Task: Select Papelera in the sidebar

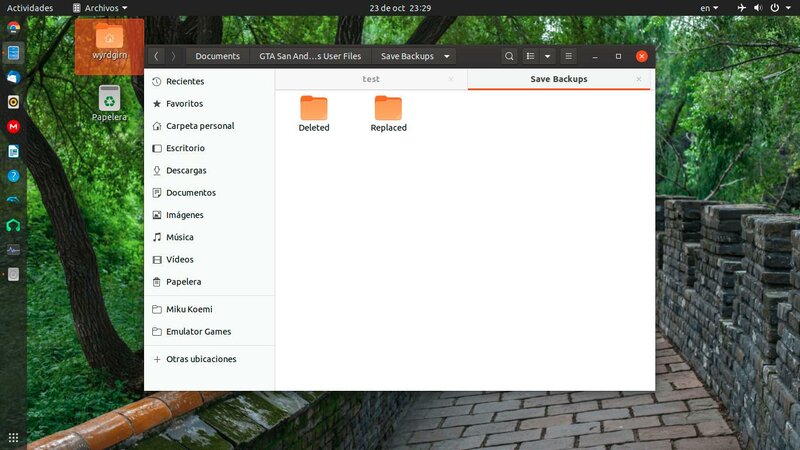Action: click(x=183, y=282)
